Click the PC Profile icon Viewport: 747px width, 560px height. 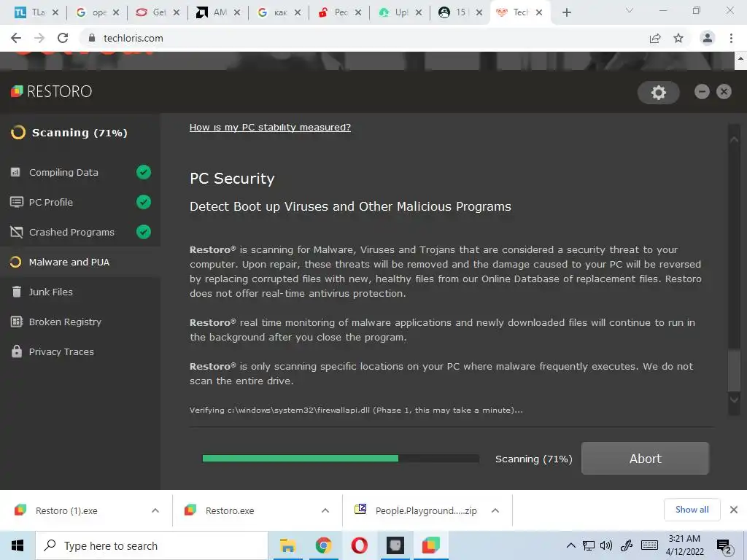[16, 202]
